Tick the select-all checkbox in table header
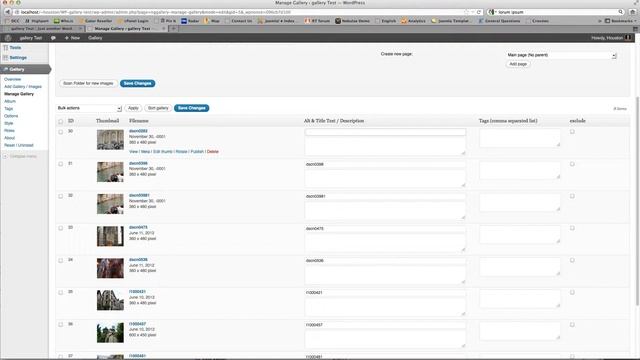 (60, 121)
